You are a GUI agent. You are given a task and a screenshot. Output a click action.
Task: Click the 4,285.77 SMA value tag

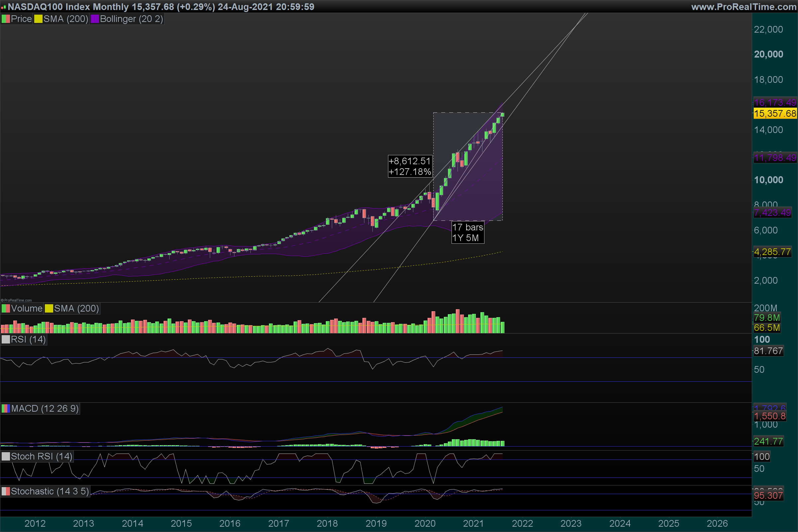(772, 252)
